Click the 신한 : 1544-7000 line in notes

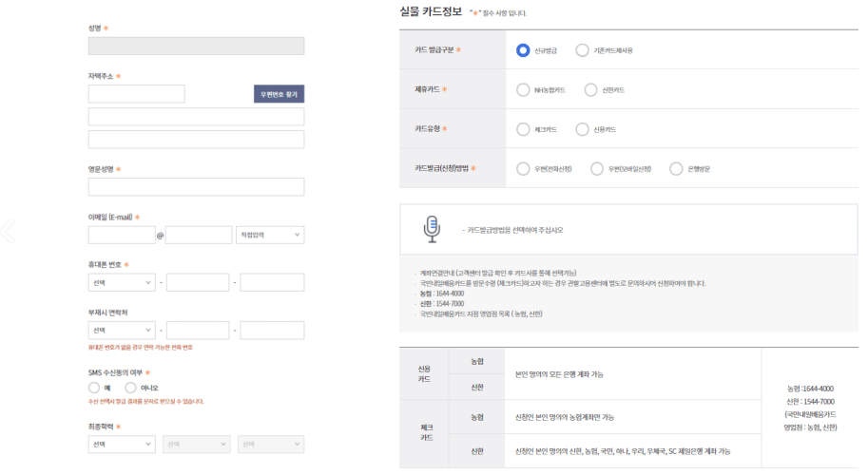tap(442, 304)
